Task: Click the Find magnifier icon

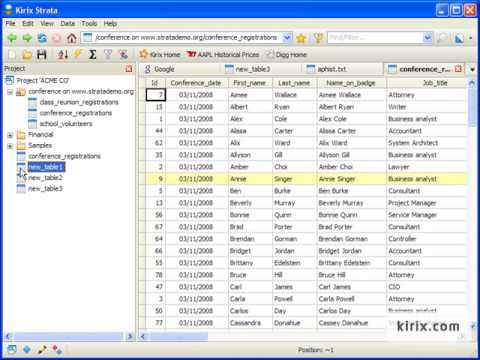Action: (x=442, y=38)
